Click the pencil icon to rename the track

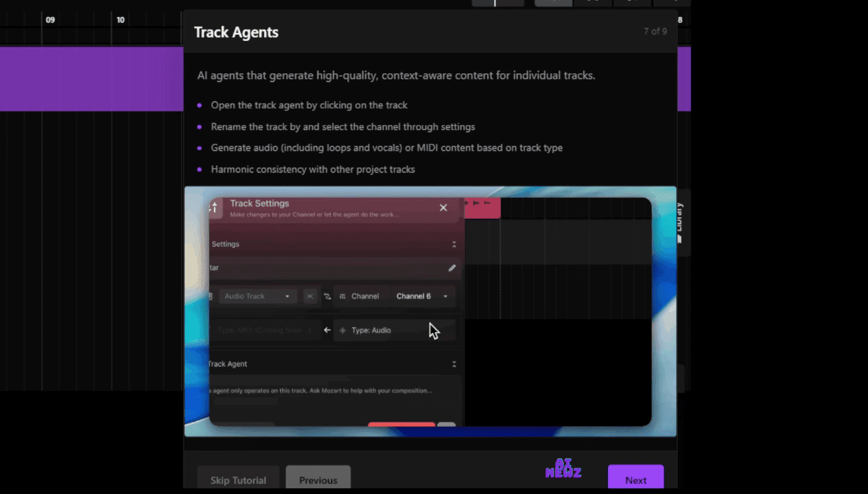[452, 267]
